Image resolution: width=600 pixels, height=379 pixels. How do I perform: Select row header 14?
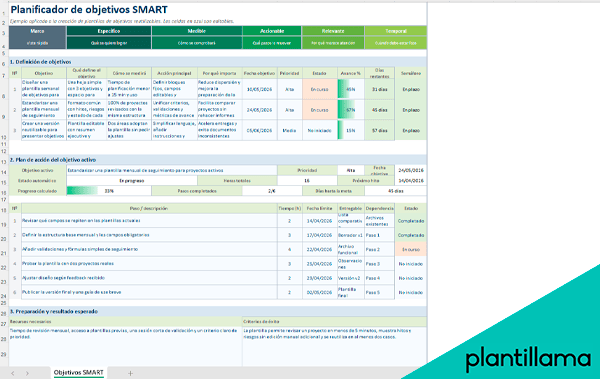[x=4, y=172]
